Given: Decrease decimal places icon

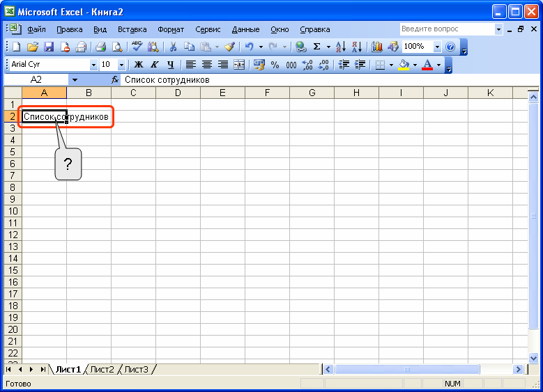Looking at the screenshot, I should (x=323, y=65).
